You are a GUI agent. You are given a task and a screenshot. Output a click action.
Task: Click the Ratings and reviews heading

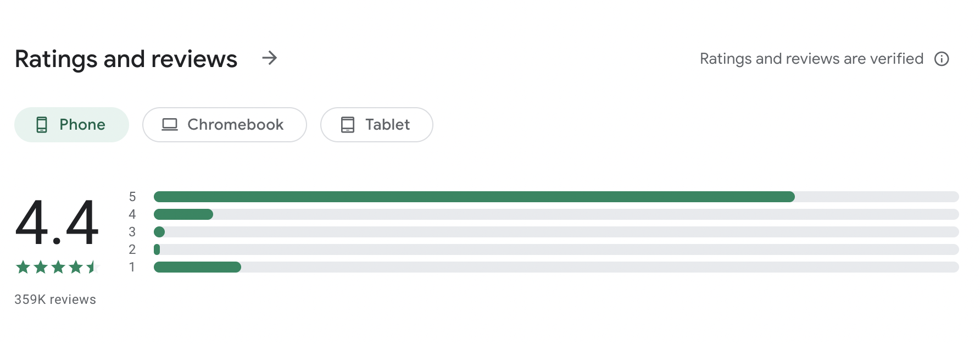(126, 59)
